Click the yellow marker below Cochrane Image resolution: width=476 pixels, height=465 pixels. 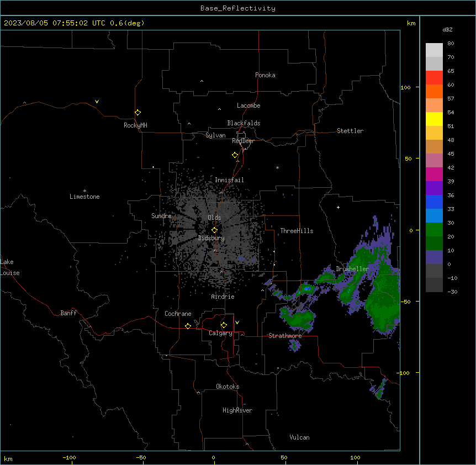point(188,326)
